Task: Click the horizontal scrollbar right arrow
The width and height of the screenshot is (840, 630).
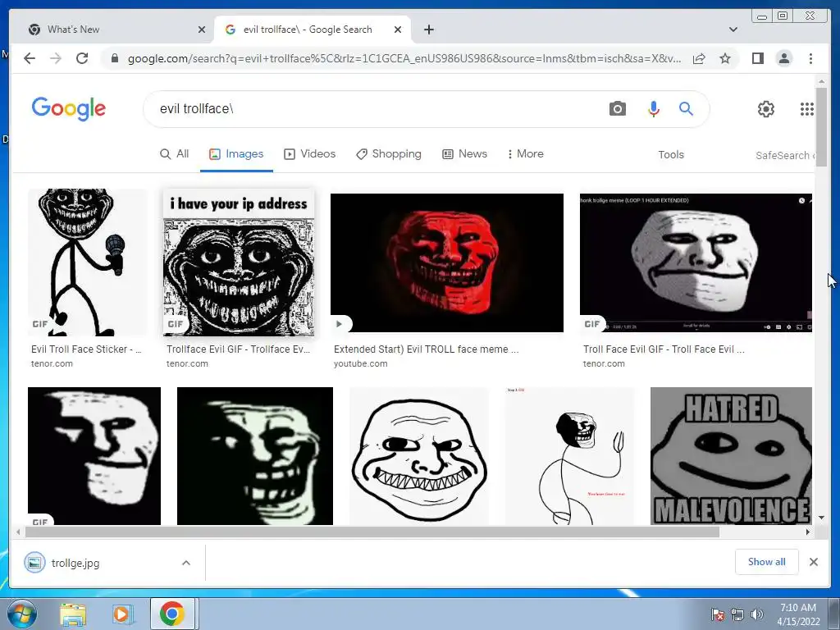Action: tap(808, 532)
